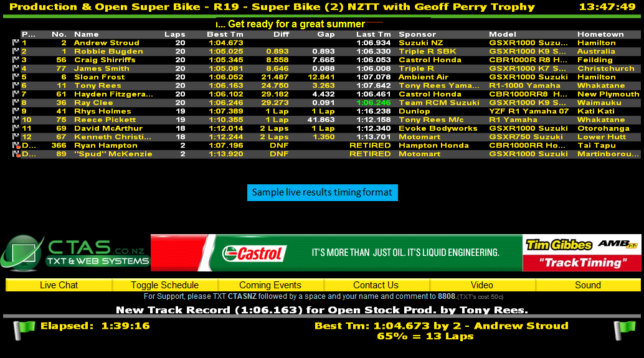Click the Sound button
The height and width of the screenshot is (358, 644).
tap(588, 285)
